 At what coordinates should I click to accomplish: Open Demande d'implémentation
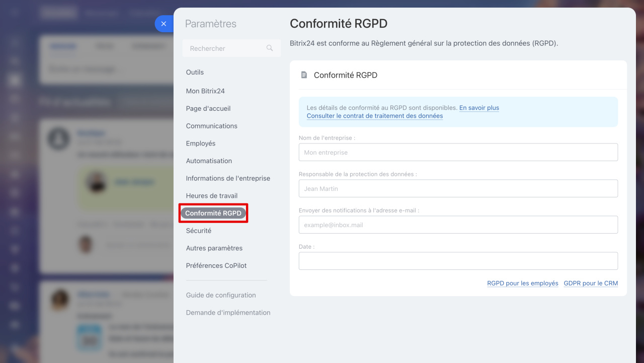tap(228, 313)
